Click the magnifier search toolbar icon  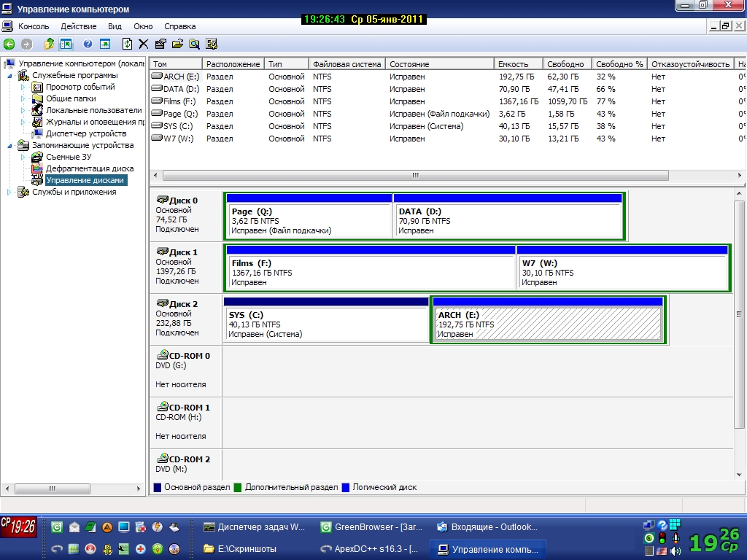pyautogui.click(x=194, y=44)
